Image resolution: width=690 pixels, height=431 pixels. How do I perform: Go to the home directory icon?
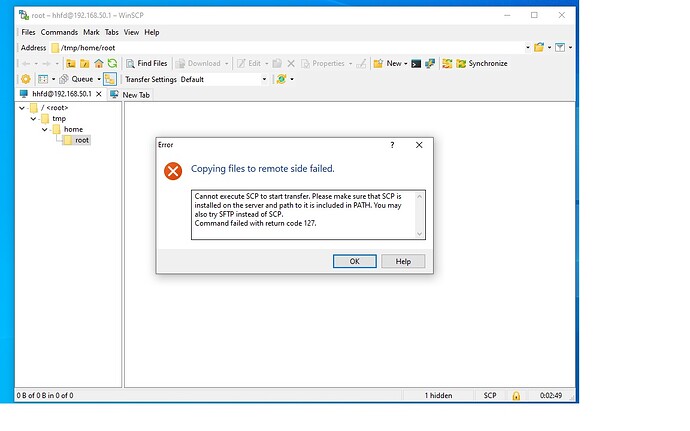point(99,64)
